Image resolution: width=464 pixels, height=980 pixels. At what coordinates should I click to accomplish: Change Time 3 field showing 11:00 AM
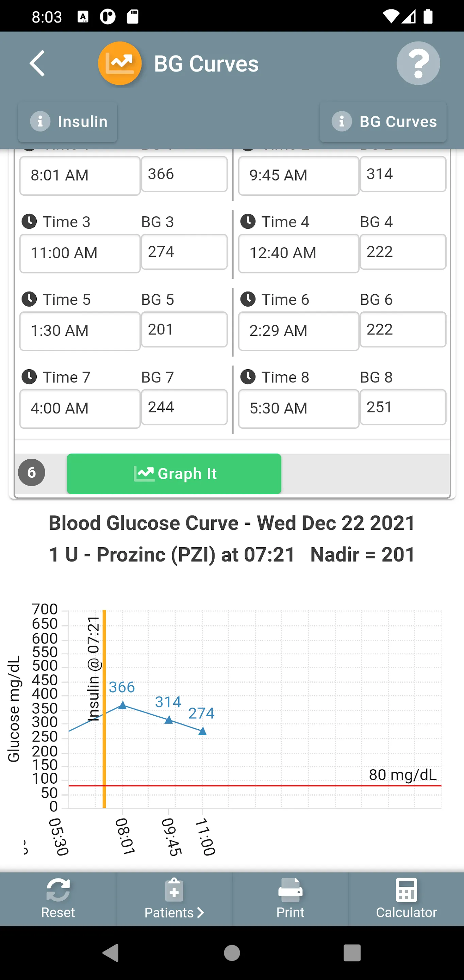click(80, 254)
